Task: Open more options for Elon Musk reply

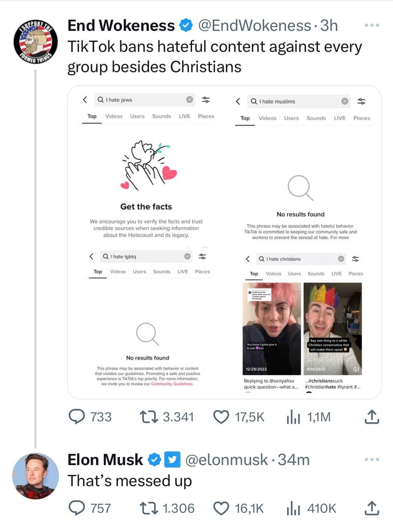Action: point(372,460)
